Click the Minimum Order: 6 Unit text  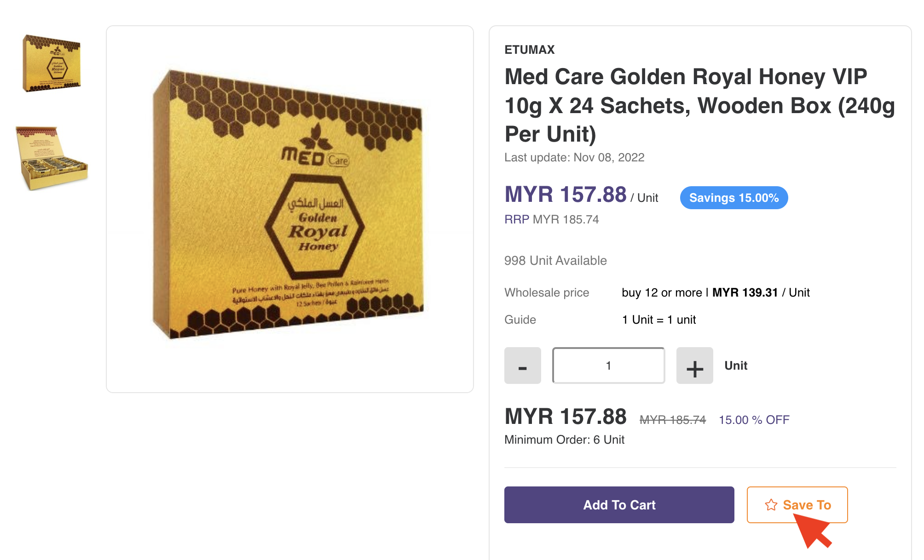tap(564, 440)
